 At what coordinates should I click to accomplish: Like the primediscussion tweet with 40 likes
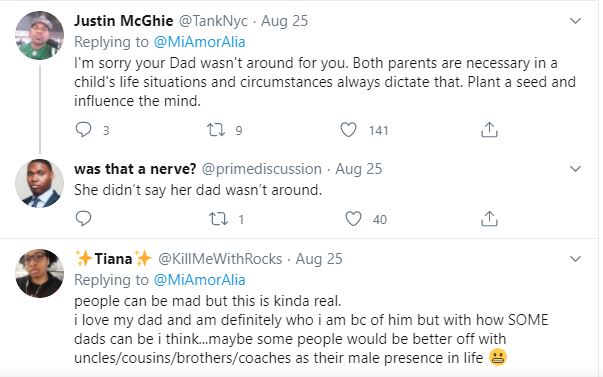(353, 219)
